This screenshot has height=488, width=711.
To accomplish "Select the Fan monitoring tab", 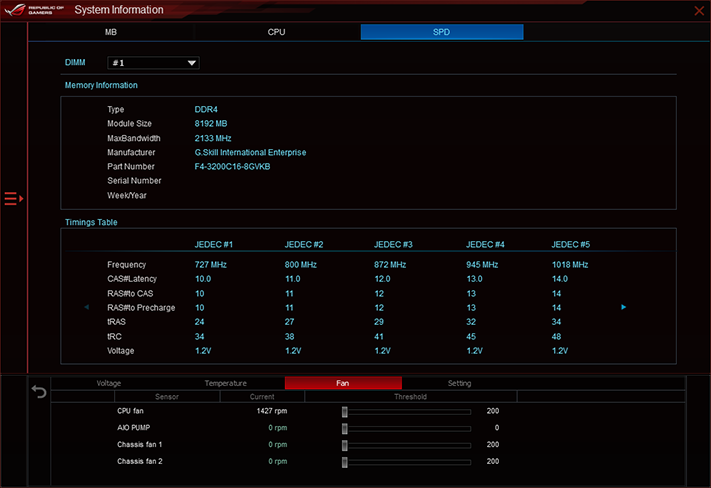I will click(x=343, y=383).
